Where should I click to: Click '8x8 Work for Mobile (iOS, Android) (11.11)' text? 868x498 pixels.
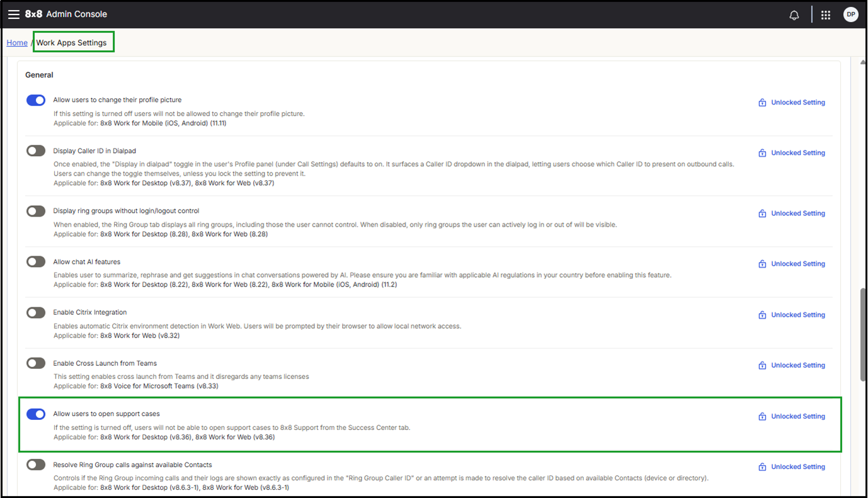[x=163, y=123]
